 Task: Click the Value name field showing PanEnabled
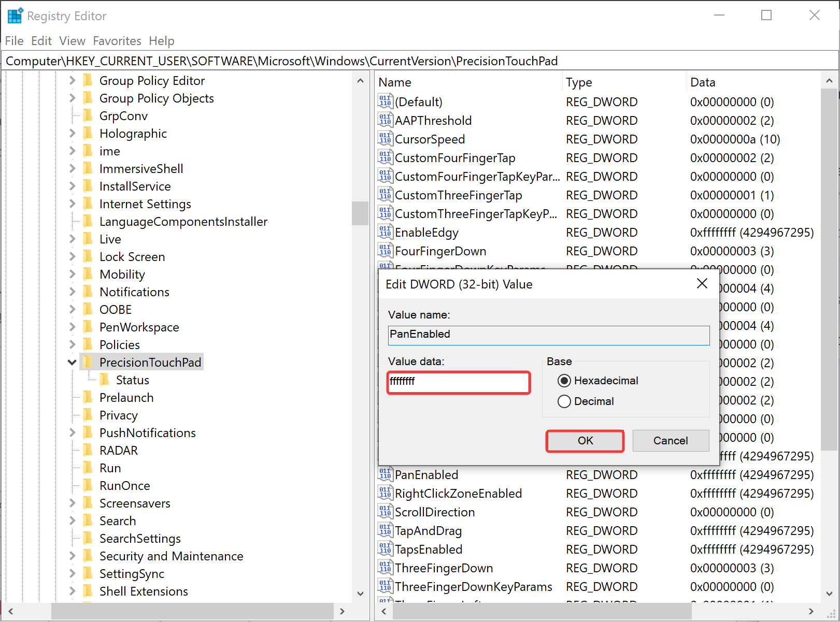point(549,335)
